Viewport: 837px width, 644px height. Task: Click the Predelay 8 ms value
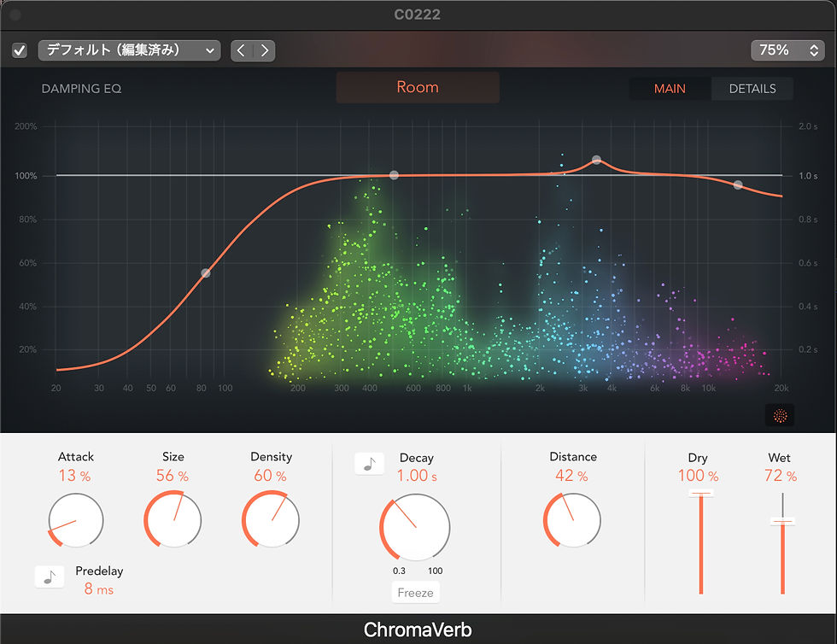pyautogui.click(x=99, y=589)
